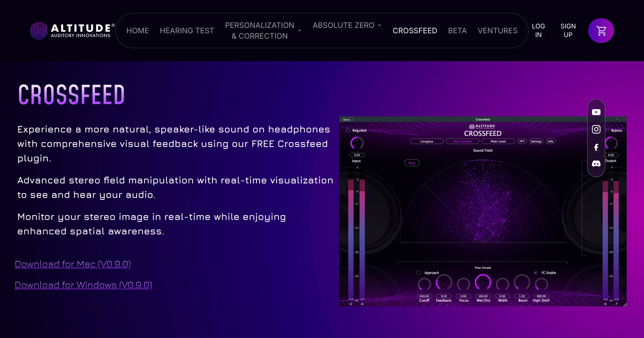Switch to the Polar Level view tab
The width and height of the screenshot is (644, 338).
(x=498, y=141)
